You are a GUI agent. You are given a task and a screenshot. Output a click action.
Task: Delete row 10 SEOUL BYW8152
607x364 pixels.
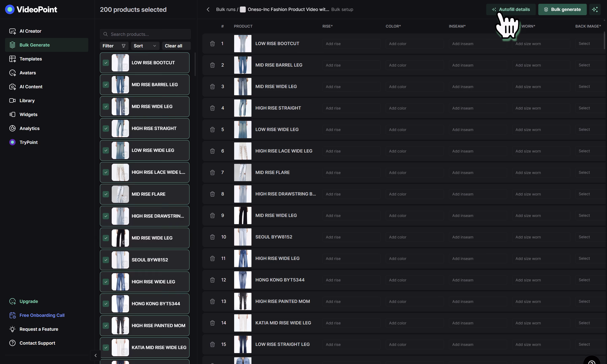coord(212,237)
